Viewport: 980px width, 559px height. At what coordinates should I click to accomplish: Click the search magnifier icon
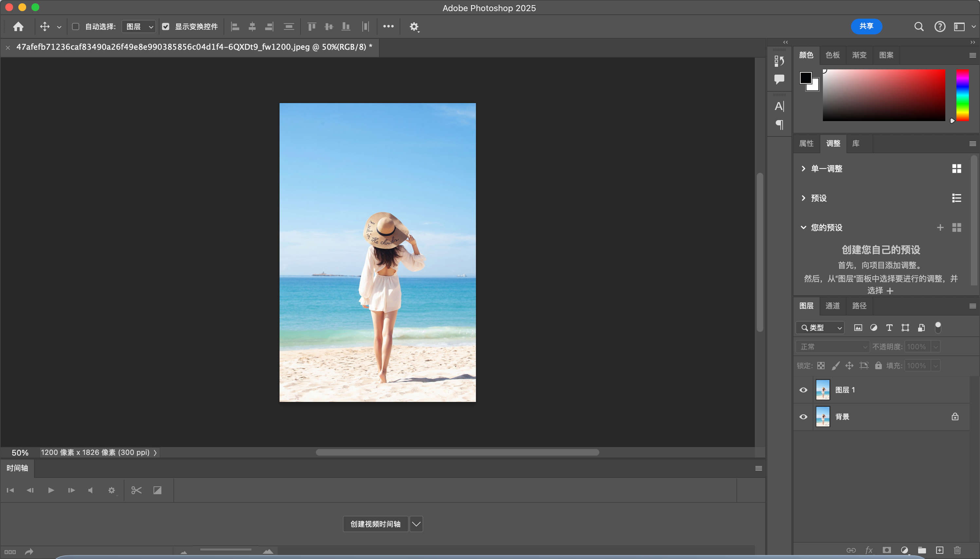[918, 27]
